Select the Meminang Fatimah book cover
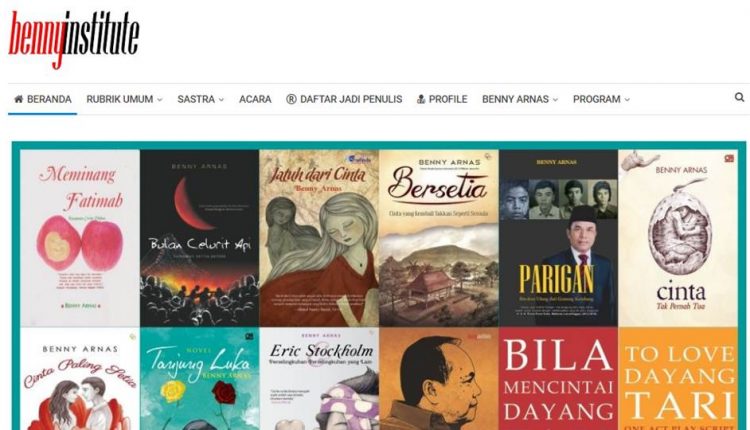This screenshot has height=430, width=750. tap(80, 238)
